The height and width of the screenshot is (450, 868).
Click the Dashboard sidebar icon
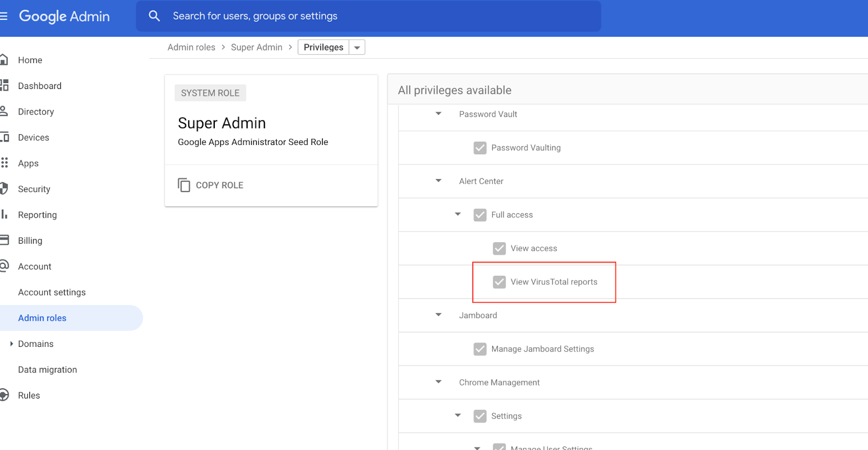coord(4,85)
